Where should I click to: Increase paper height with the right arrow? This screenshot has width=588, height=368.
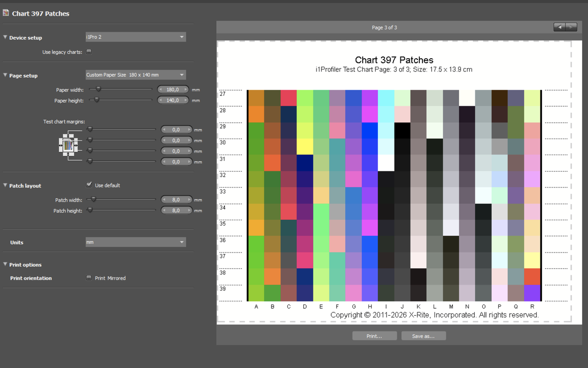pos(185,100)
